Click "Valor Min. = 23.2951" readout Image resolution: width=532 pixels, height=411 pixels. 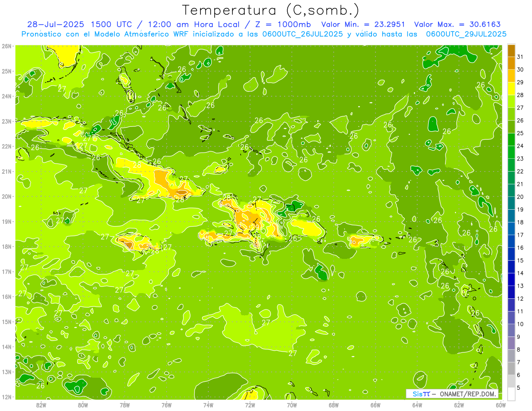[363, 24]
